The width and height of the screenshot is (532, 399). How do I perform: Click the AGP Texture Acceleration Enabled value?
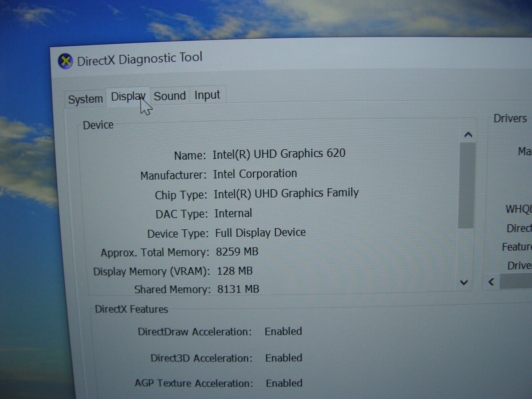[284, 383]
